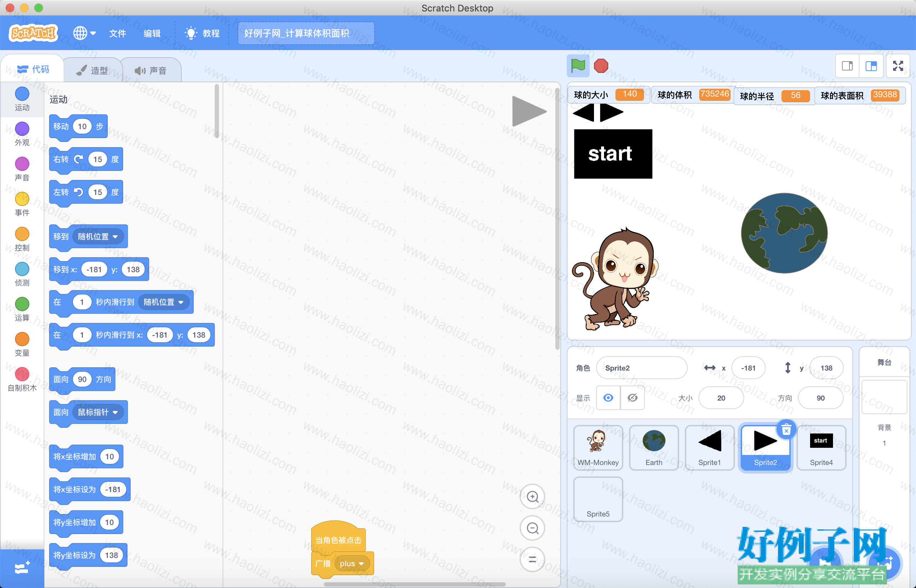Screen dimensions: 916x588
Task: Select the 事件 block category
Action: pyautogui.click(x=22, y=205)
